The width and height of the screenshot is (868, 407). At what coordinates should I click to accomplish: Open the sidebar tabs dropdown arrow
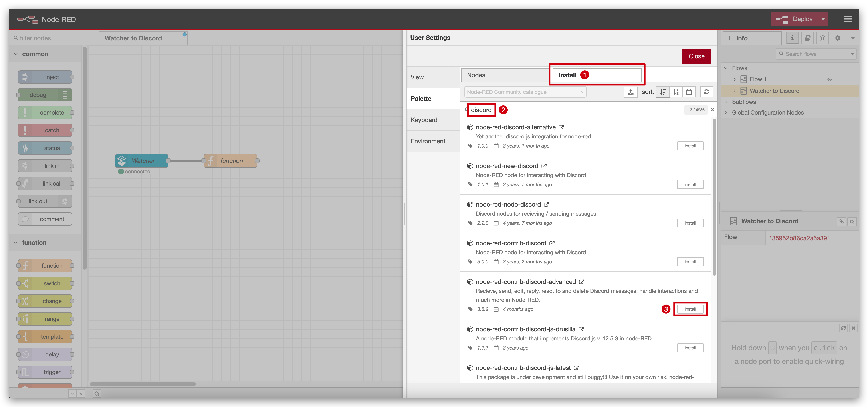852,38
